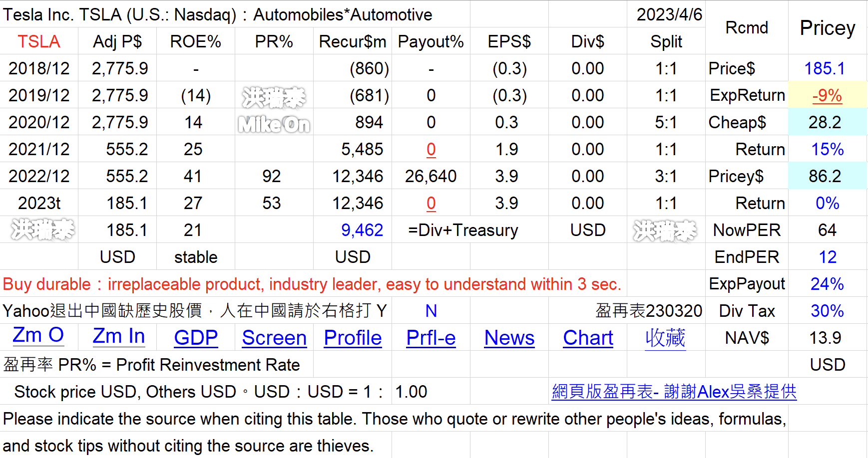Click the Adj P$ column header
The width and height of the screenshot is (868, 458).
[x=117, y=41]
